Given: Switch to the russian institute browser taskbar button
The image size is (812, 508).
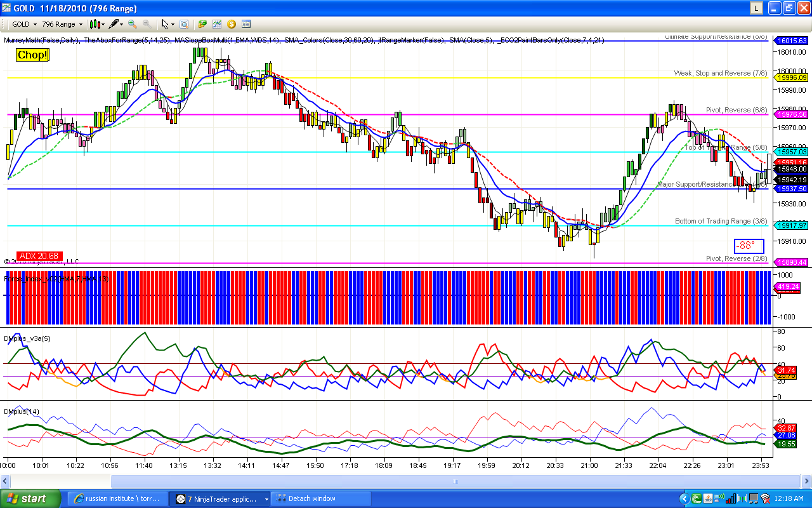Looking at the screenshot, I should [119, 498].
